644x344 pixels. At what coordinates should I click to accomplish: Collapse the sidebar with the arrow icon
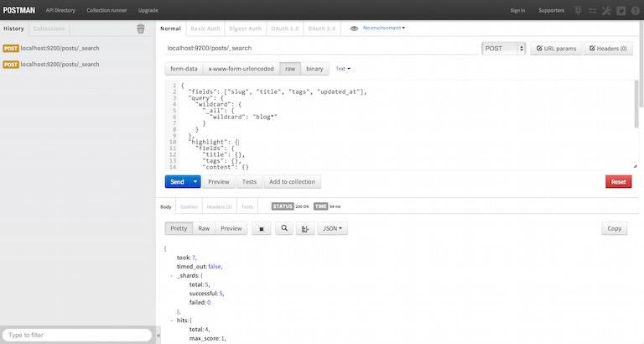click(x=159, y=335)
